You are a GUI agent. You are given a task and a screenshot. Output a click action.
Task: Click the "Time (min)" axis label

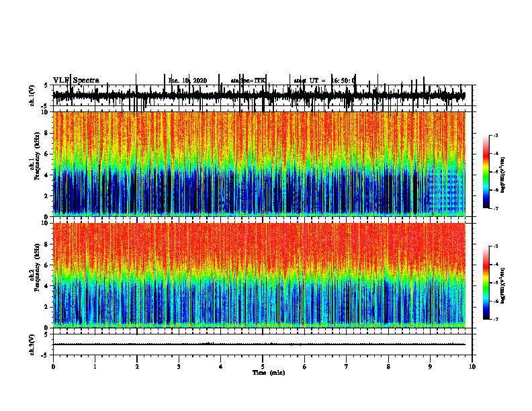click(269, 373)
